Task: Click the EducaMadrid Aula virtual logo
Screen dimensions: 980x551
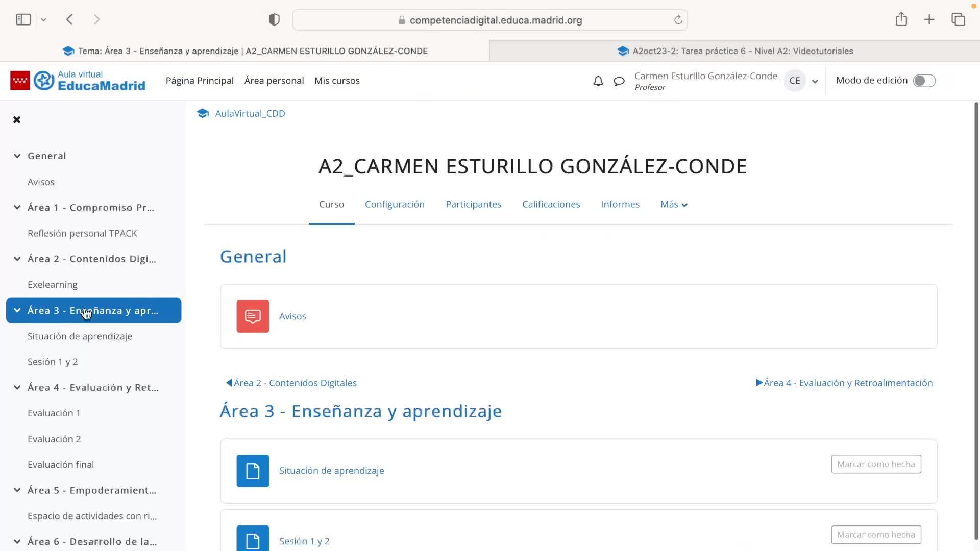Action: click(x=78, y=81)
